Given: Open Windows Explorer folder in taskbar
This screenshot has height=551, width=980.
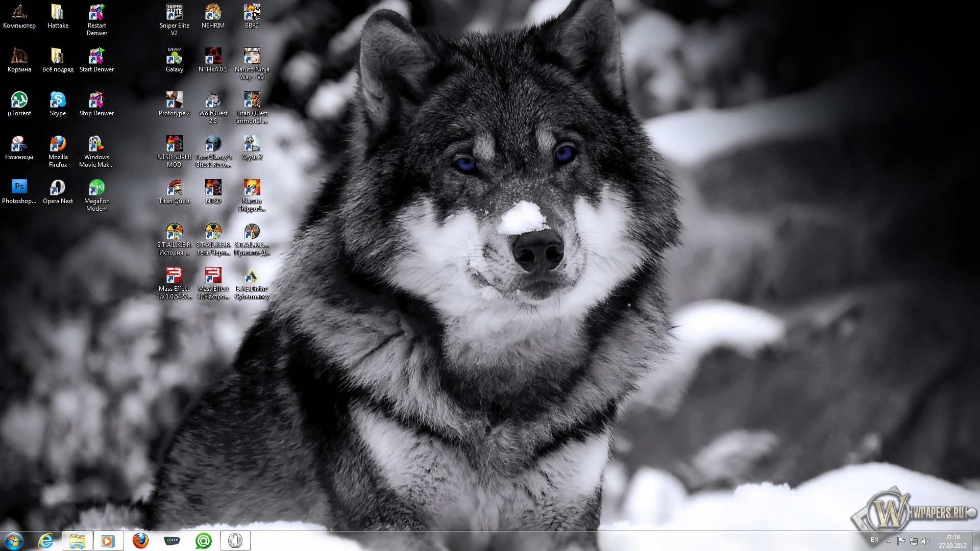Looking at the screenshot, I should tap(77, 541).
